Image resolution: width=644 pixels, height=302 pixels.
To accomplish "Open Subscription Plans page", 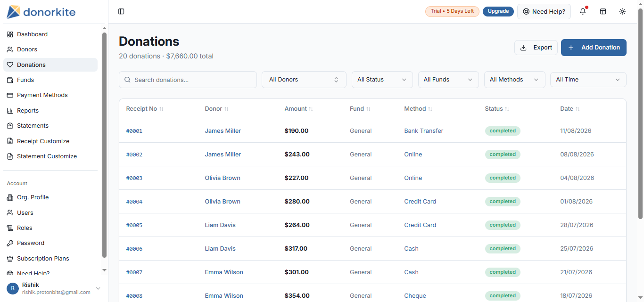I will click(x=50, y=259).
